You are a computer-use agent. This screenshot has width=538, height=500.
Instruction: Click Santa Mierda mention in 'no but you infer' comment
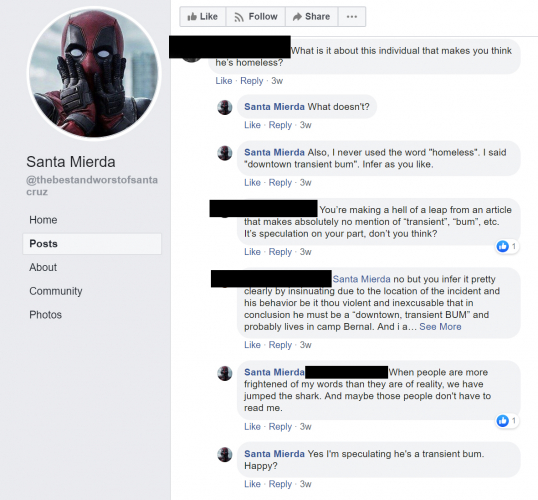361,279
